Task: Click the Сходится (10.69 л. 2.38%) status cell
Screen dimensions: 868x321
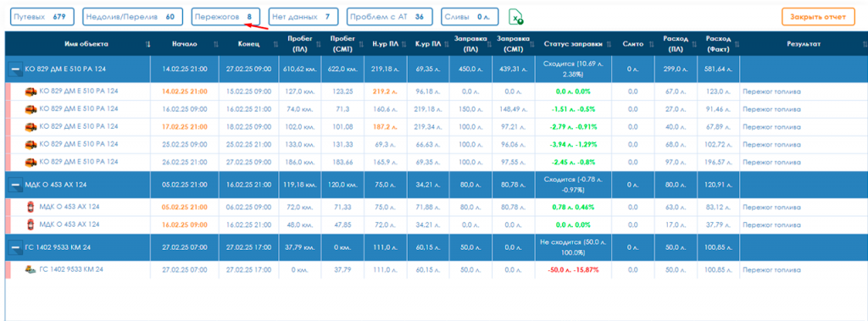Action: click(x=574, y=69)
